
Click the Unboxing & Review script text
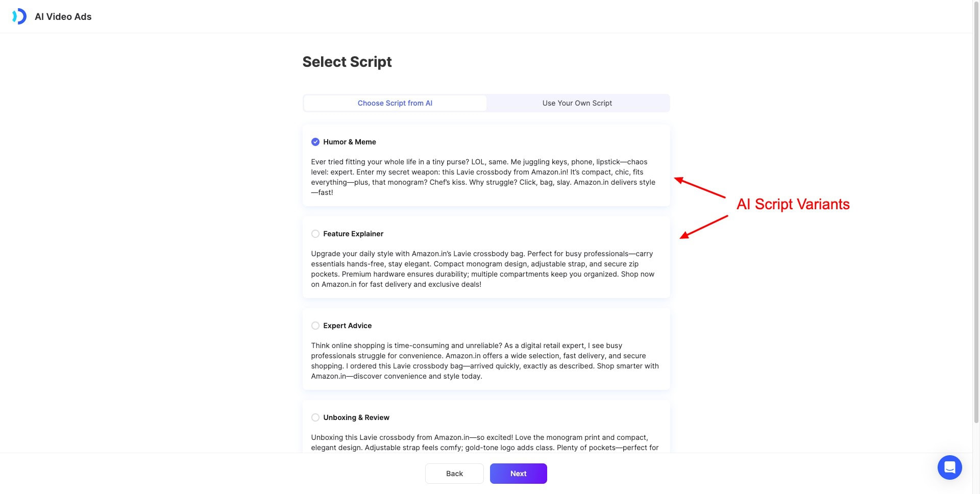coord(485,442)
